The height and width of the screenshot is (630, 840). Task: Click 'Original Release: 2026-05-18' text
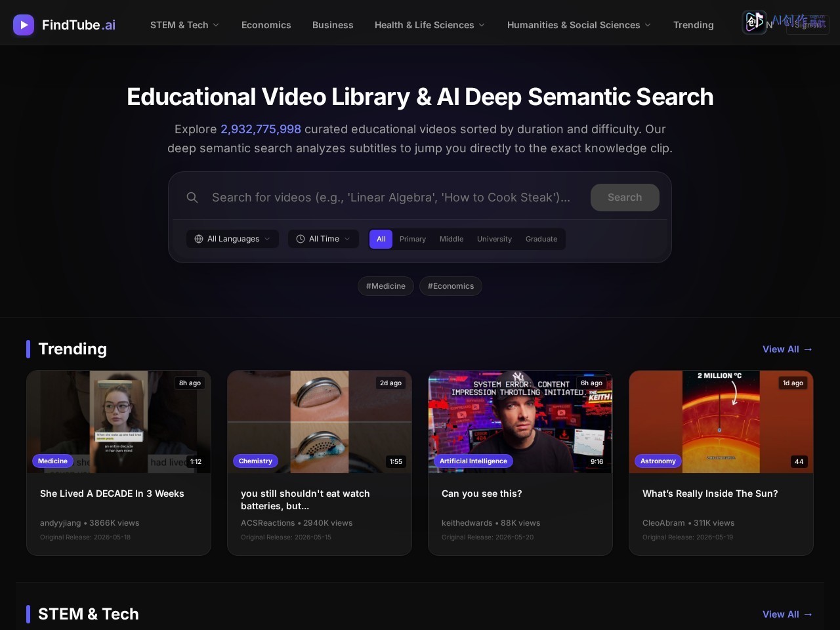point(85,537)
